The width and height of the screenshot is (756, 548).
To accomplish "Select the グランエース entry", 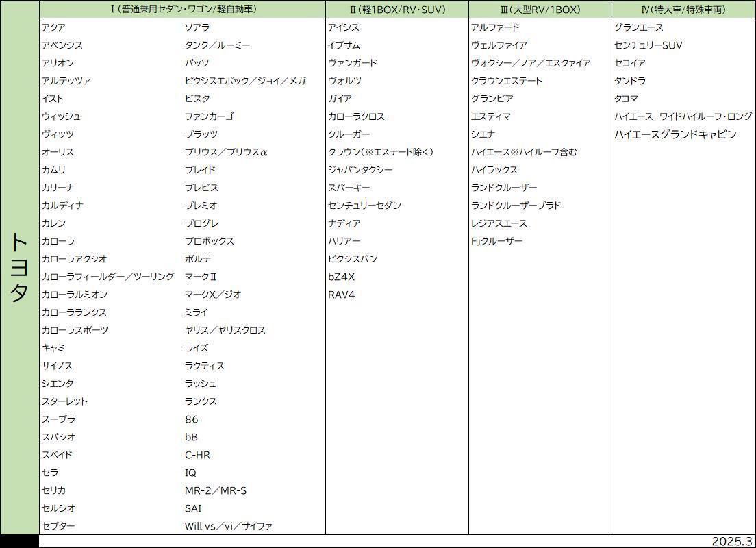I will (638, 27).
